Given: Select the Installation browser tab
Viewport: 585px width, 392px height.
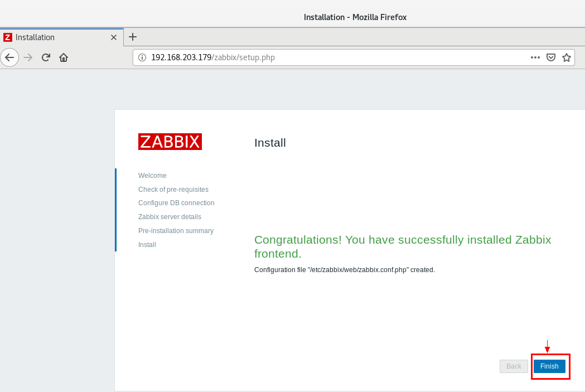Looking at the screenshot, I should point(61,37).
